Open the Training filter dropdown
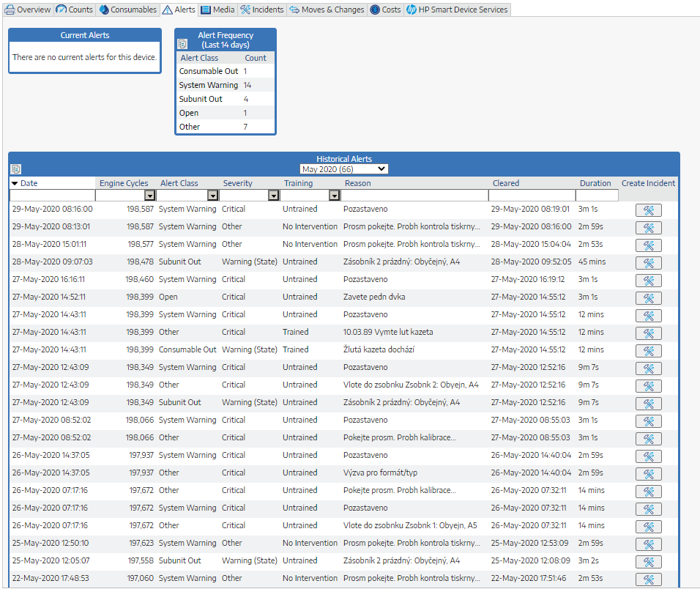The image size is (700, 589). (334, 196)
